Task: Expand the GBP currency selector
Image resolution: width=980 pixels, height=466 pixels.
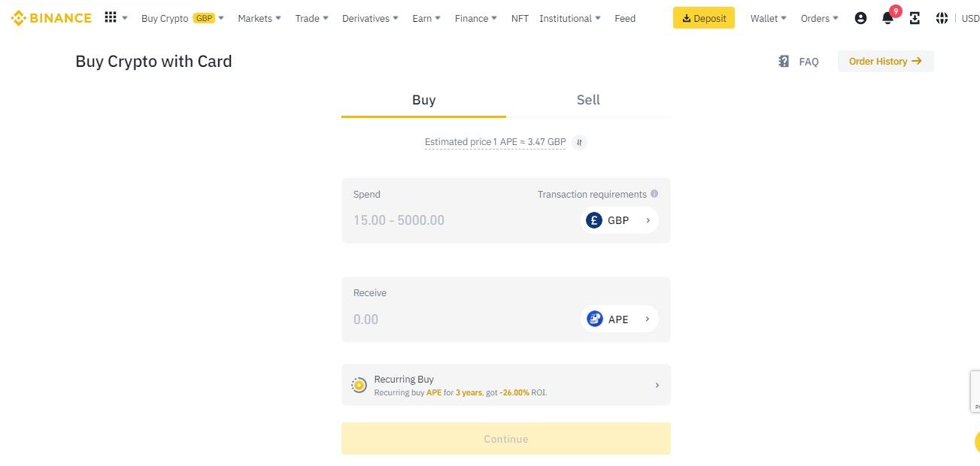Action: click(619, 220)
